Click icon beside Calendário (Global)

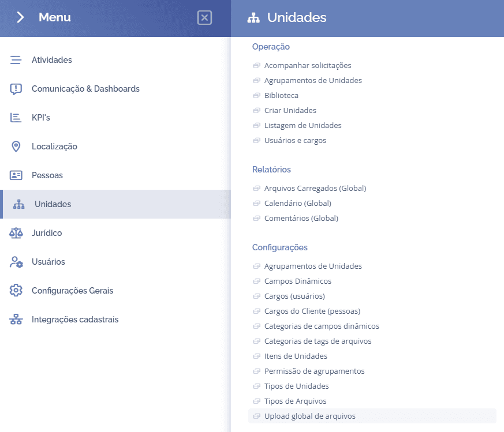click(x=256, y=204)
